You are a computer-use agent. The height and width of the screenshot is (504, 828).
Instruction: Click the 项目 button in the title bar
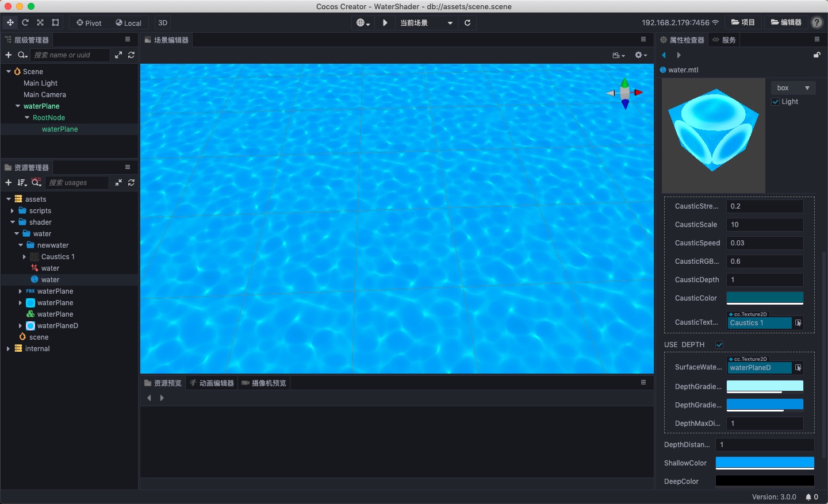tap(743, 22)
